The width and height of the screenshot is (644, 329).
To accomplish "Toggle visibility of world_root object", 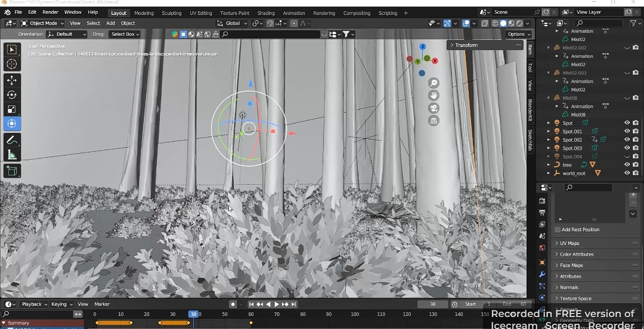I will (x=627, y=173).
